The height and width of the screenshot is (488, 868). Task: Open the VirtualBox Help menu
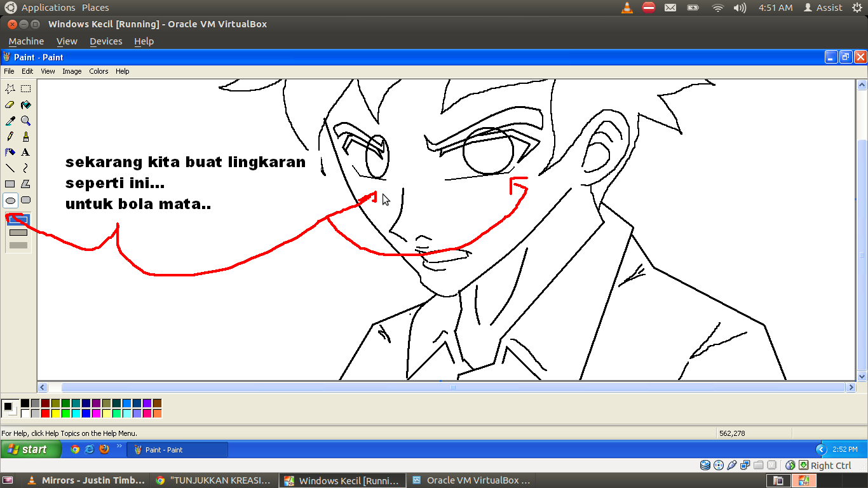point(144,41)
